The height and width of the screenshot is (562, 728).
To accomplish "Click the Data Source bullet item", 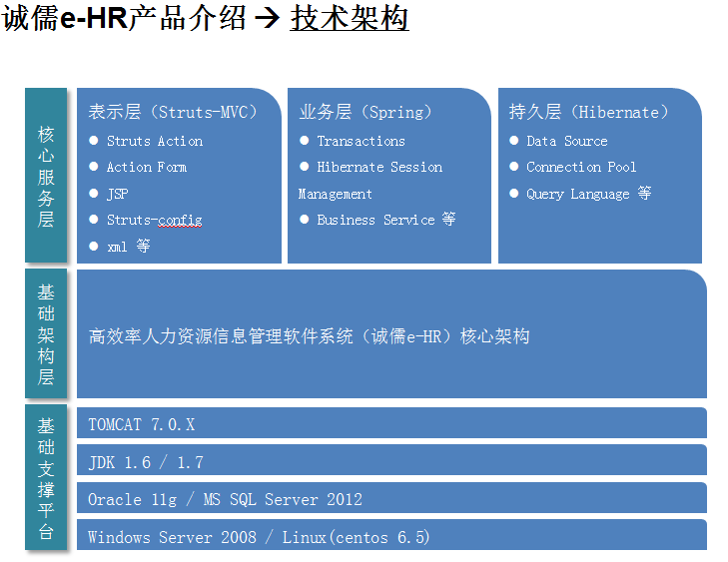I will (x=567, y=141).
